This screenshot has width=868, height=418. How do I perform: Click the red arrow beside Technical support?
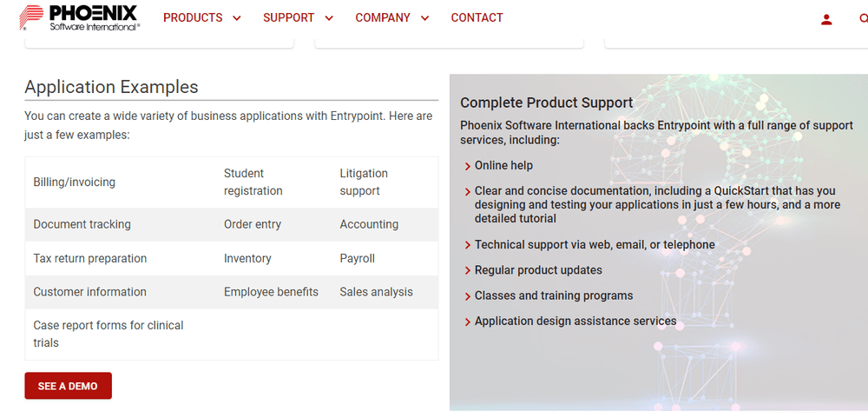click(468, 246)
